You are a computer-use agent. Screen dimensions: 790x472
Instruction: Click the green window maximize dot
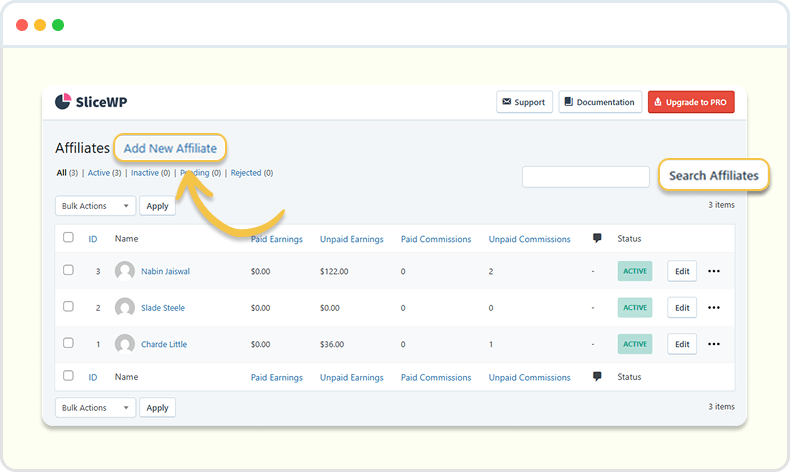[x=58, y=25]
